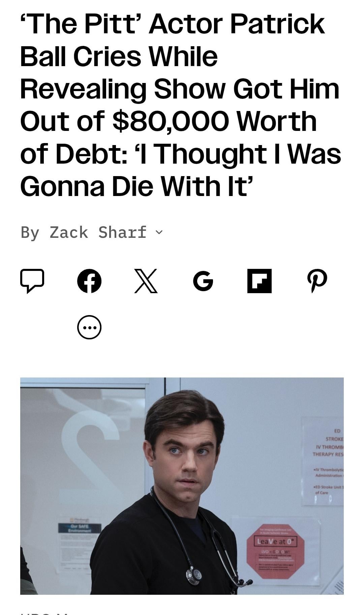Share the article on Facebook
Screen dimensions: 364x615
click(x=89, y=281)
